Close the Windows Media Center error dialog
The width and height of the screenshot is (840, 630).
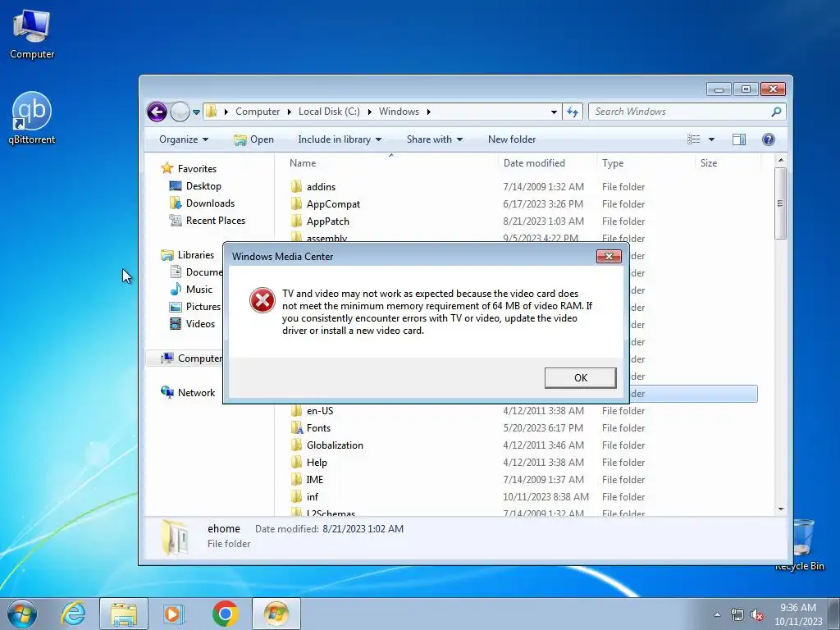pos(609,256)
